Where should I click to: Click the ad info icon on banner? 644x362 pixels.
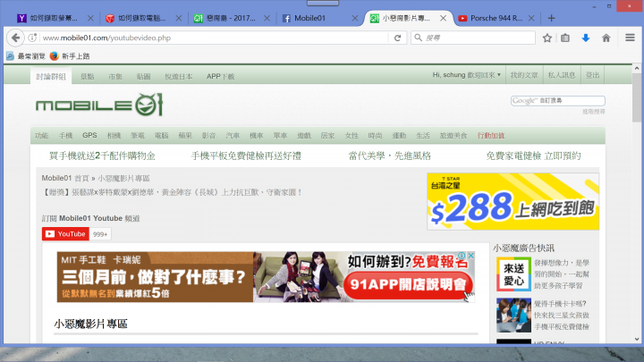pos(462,256)
